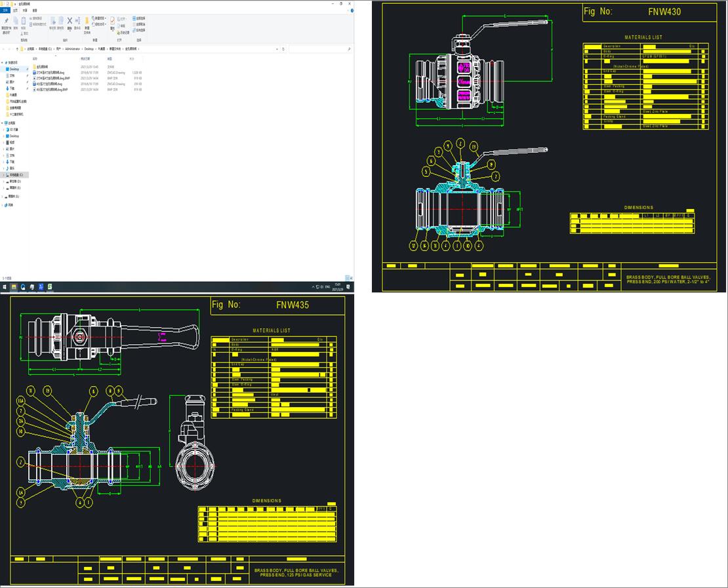Click DIMENSIONS heading in FNW430 drawing

pyautogui.click(x=638, y=207)
